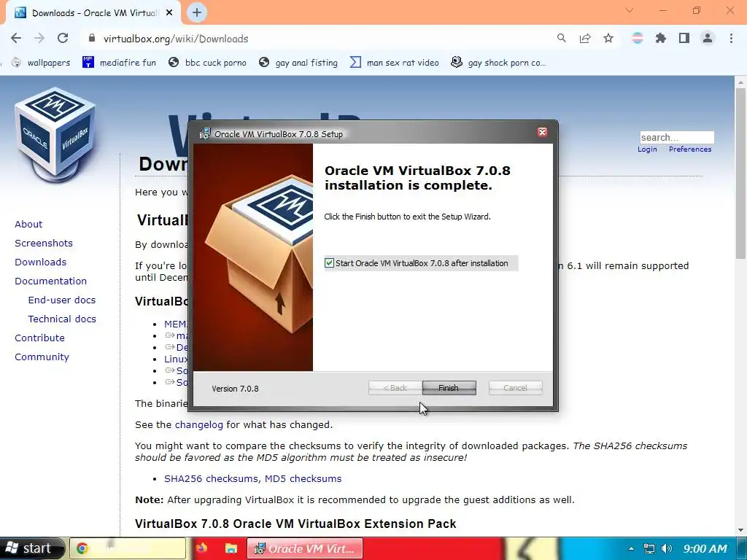Show hidden tray icons arrow
The height and width of the screenshot is (560, 747).
point(631,548)
